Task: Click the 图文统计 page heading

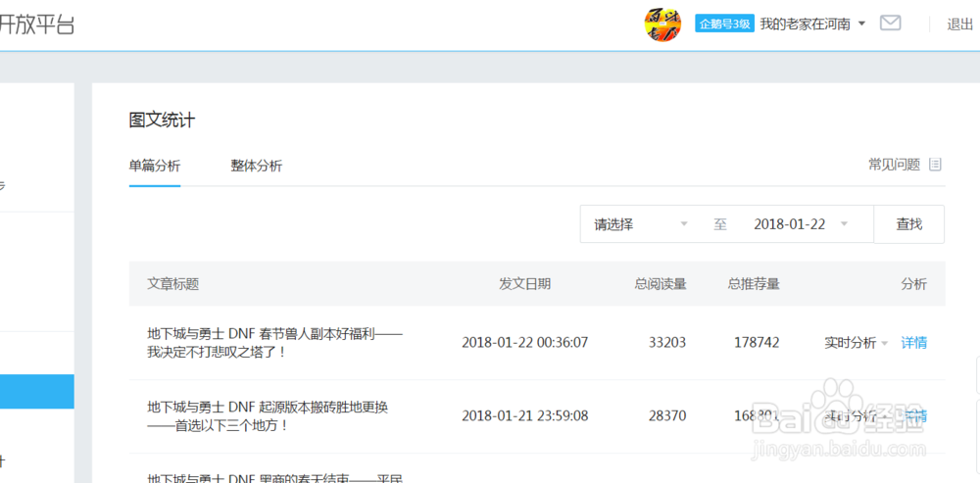Action: [x=162, y=120]
